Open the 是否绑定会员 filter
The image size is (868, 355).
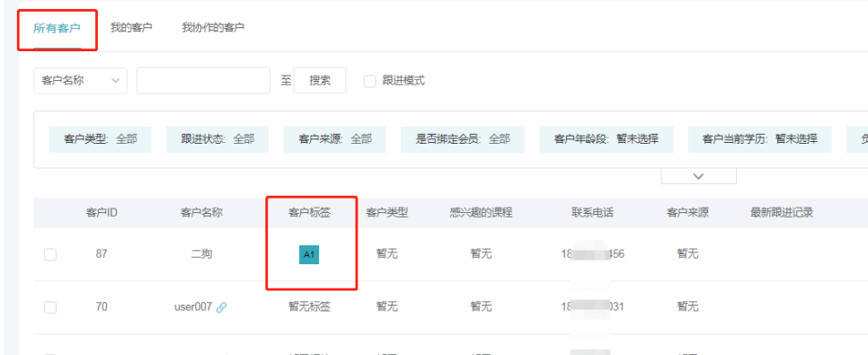point(463,139)
